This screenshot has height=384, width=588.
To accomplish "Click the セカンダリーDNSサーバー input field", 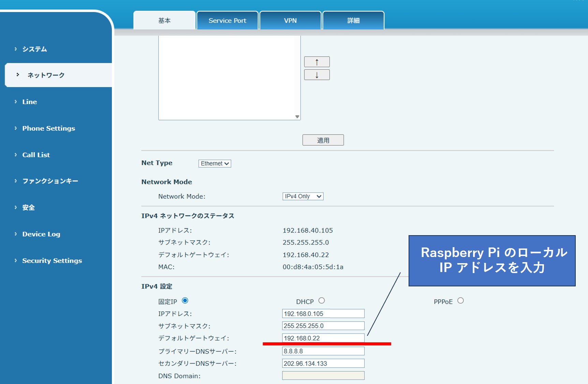I will coord(323,363).
